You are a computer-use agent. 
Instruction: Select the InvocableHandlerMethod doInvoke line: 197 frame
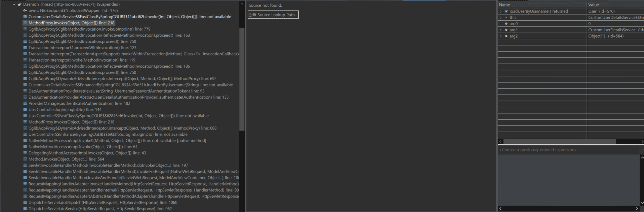(108, 166)
